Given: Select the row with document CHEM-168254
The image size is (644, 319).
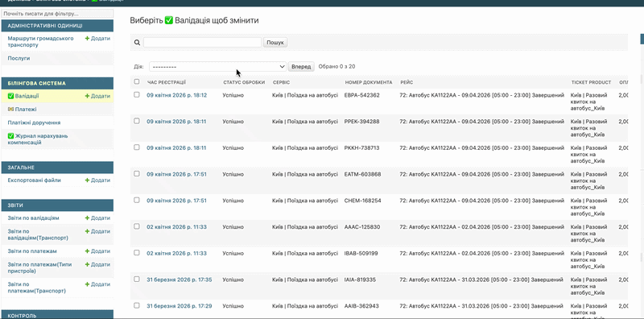Looking at the screenshot, I should [137, 200].
